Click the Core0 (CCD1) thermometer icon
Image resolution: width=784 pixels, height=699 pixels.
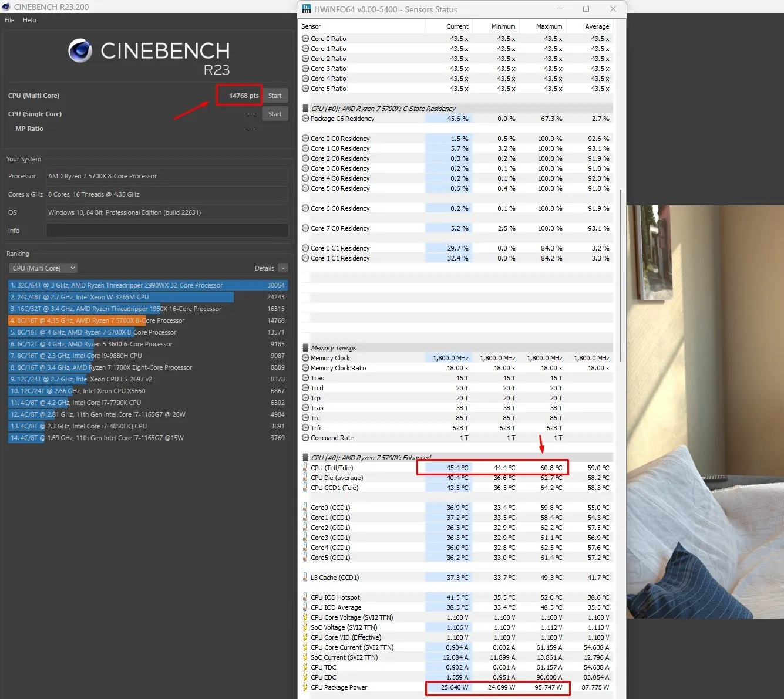tap(305, 508)
